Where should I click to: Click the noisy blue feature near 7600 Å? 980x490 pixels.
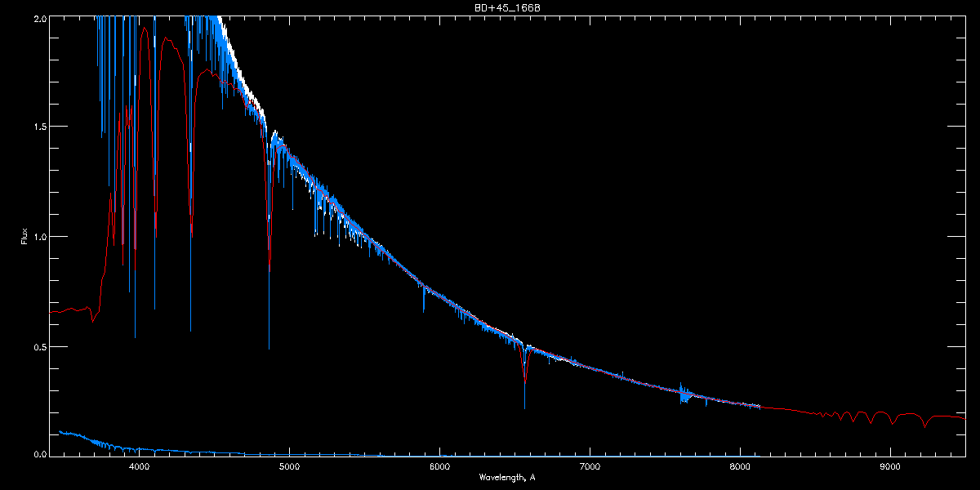click(x=684, y=395)
